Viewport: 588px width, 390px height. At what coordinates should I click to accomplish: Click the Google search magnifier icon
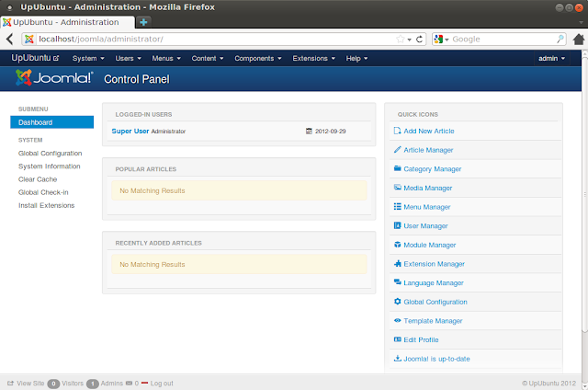560,39
